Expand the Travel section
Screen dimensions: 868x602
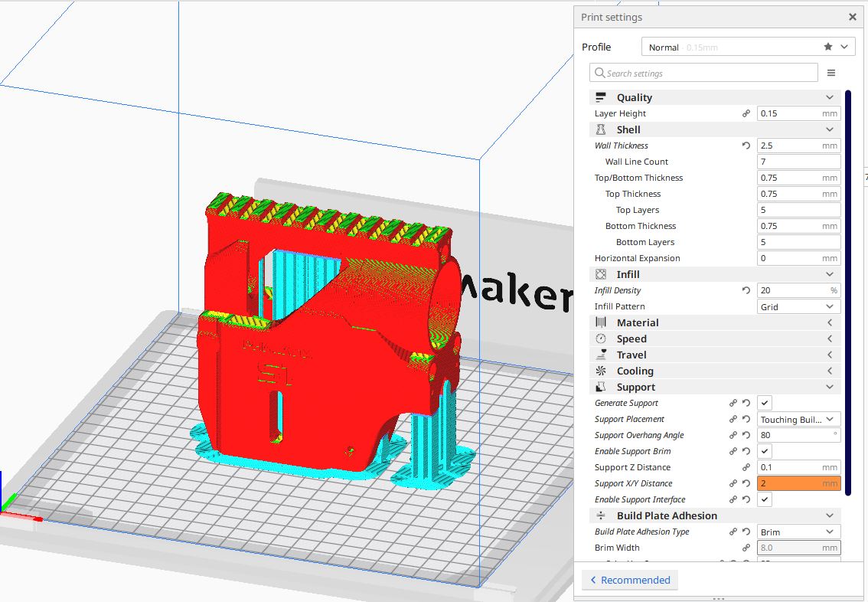[829, 355]
